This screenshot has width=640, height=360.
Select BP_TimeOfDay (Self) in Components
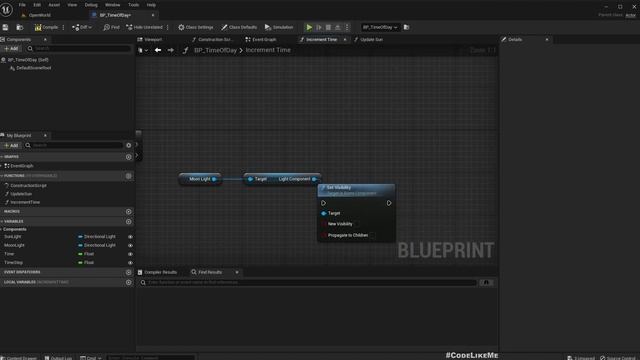tap(27, 60)
